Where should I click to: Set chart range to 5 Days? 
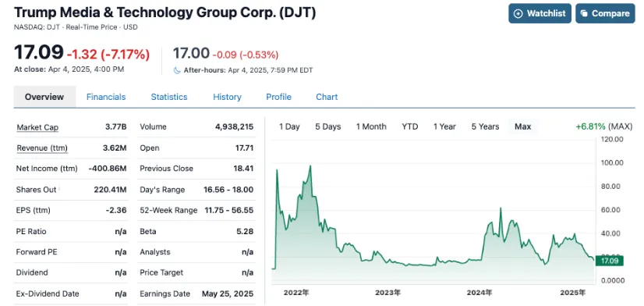[x=328, y=126]
